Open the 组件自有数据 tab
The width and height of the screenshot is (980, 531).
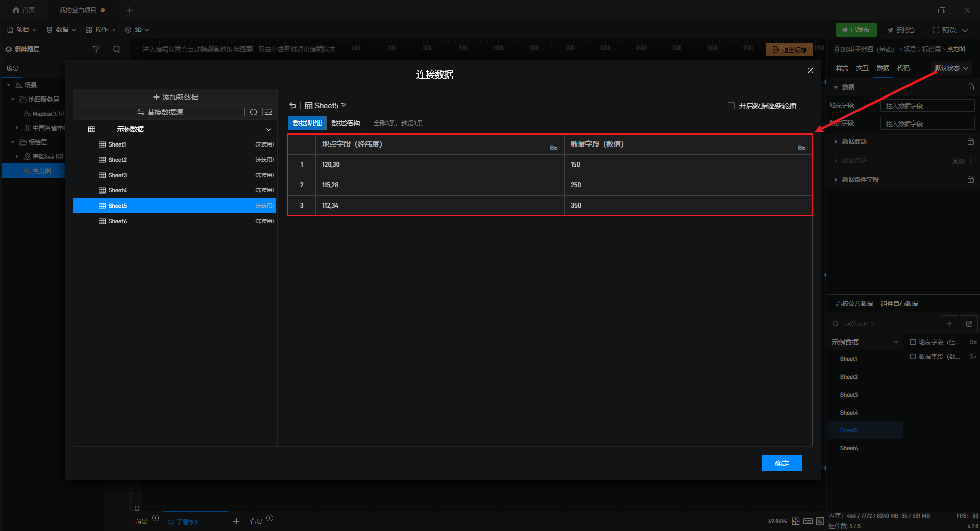(x=899, y=304)
